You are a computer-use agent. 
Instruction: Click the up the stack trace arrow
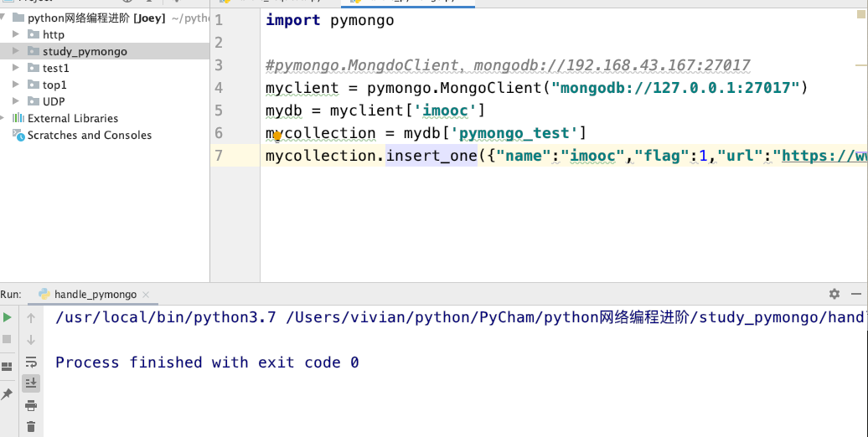31,318
